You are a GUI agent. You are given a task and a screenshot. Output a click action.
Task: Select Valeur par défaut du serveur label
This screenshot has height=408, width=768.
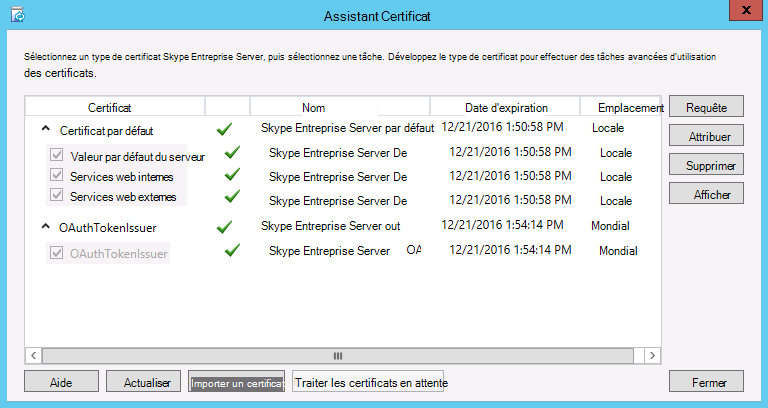tap(138, 157)
